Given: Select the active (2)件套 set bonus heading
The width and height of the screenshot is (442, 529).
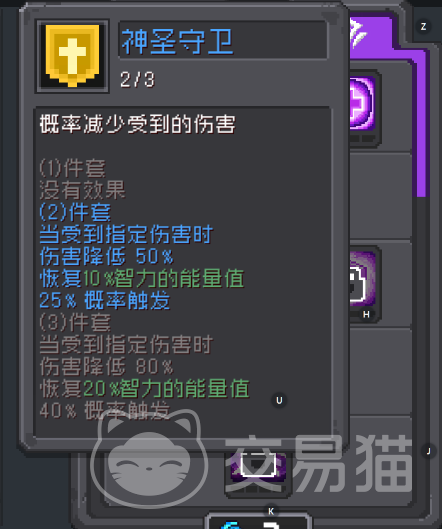Looking at the screenshot, I should click(x=75, y=213).
